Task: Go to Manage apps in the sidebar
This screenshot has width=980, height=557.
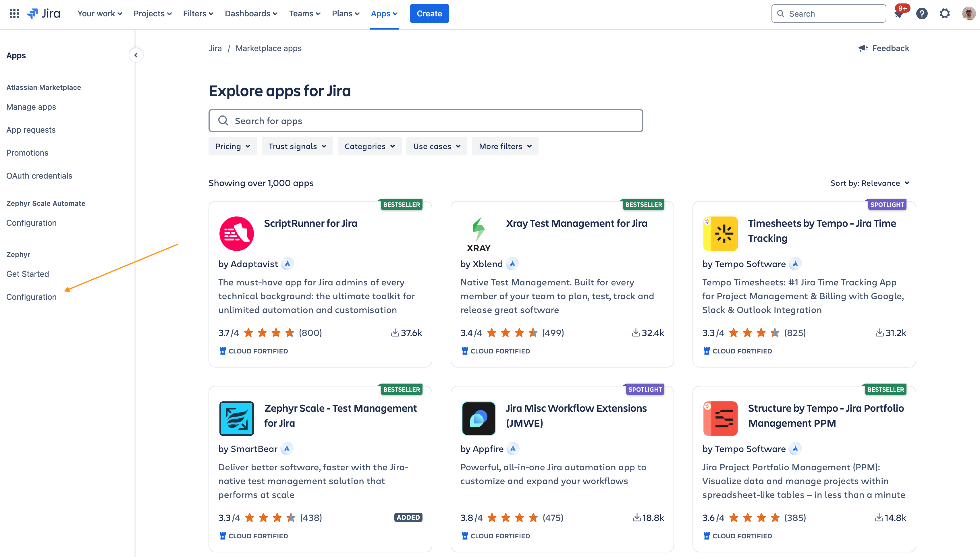Action: [x=31, y=107]
